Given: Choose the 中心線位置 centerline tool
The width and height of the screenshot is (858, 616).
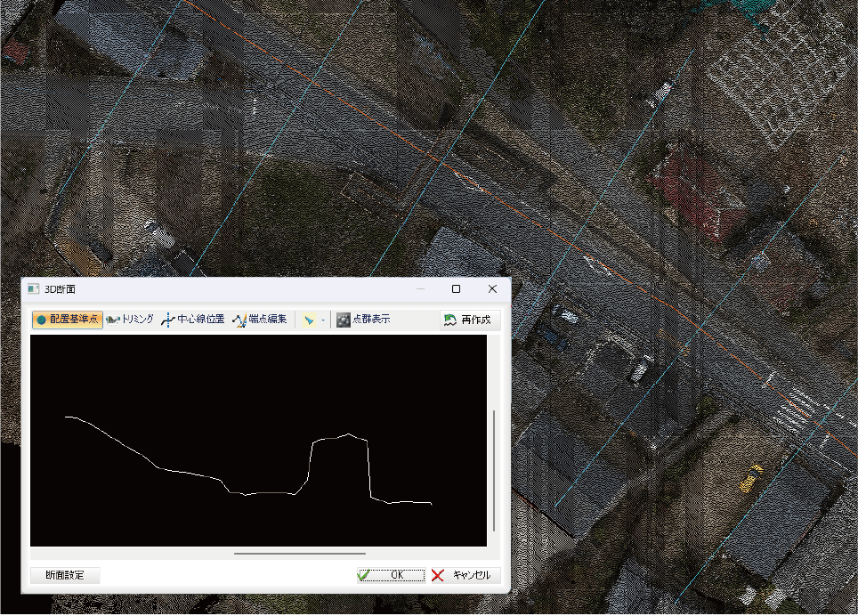Looking at the screenshot, I should pyautogui.click(x=193, y=320).
